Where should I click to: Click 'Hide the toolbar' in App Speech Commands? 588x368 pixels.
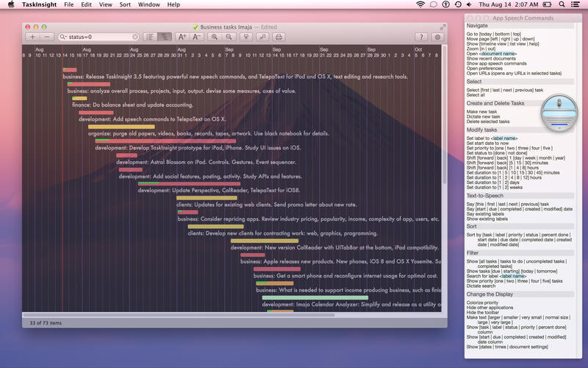pyautogui.click(x=483, y=312)
